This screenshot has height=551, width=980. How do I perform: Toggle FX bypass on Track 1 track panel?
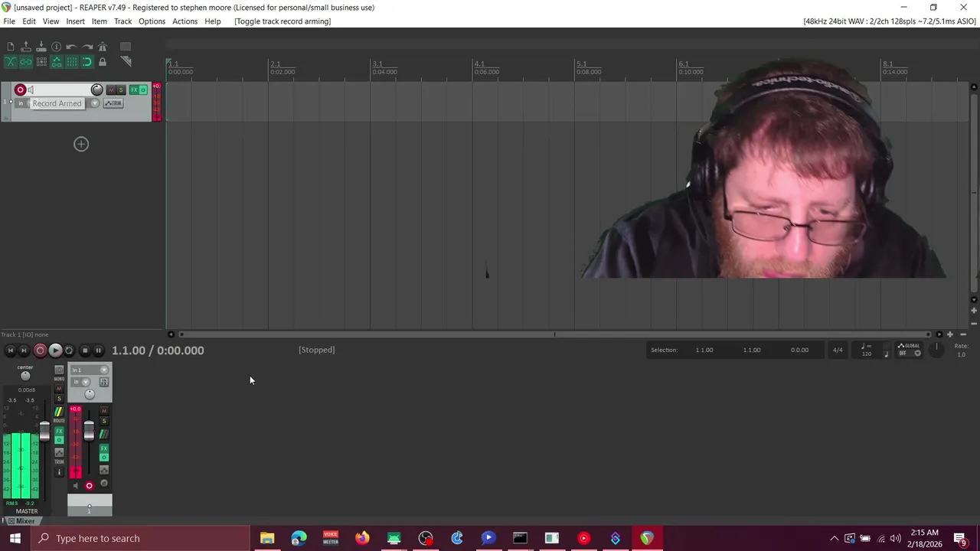pos(143,90)
